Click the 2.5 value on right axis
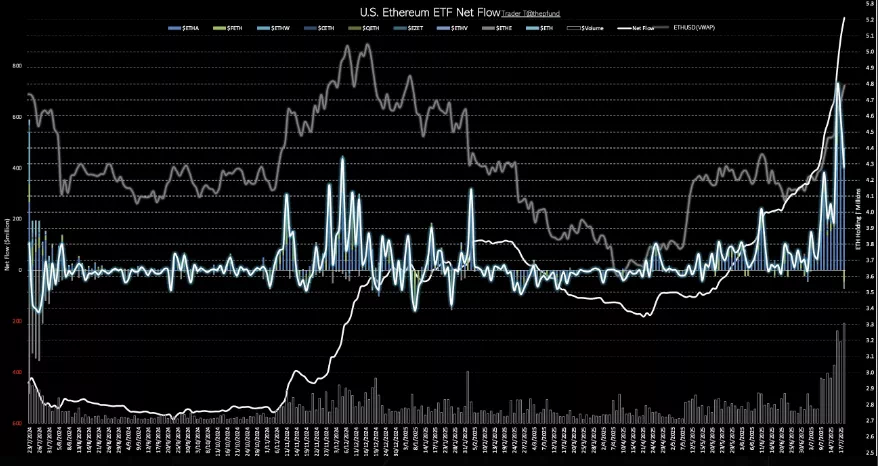This screenshot has width=878, height=466. [x=870, y=453]
